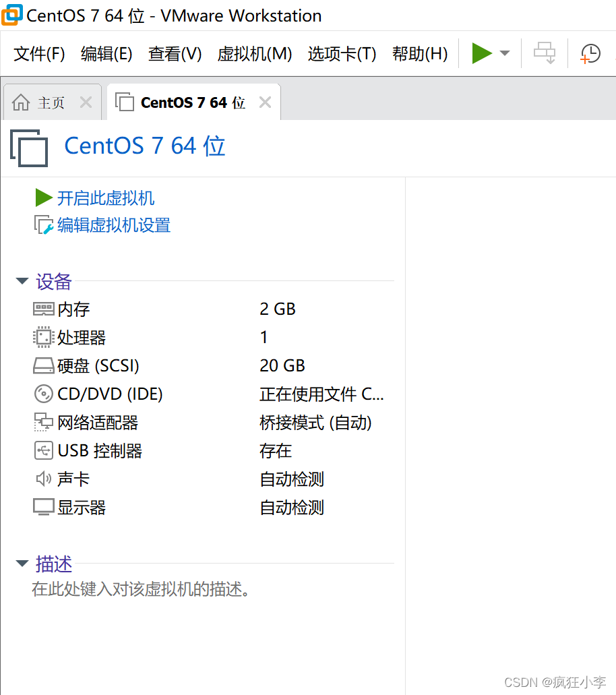The height and width of the screenshot is (695, 616).
Task: Close the 主页 tab
Action: pos(86,102)
